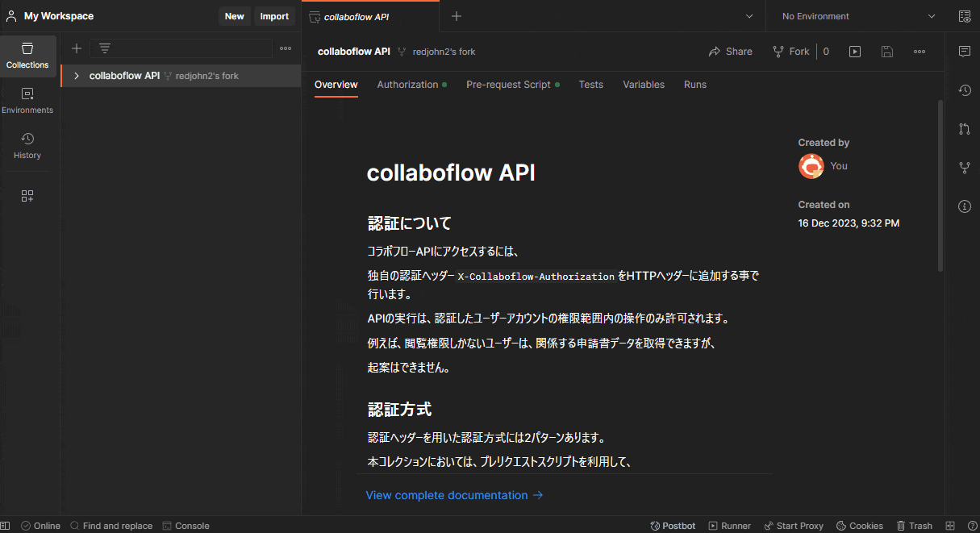Toggle two-pane view icon in status bar
The image size is (980, 533).
[950, 526]
